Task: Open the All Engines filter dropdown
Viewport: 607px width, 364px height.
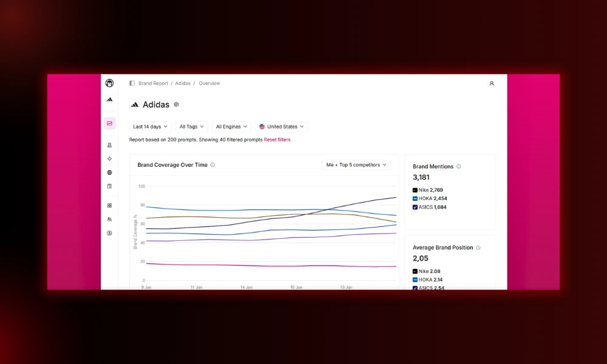Action: 231,127
